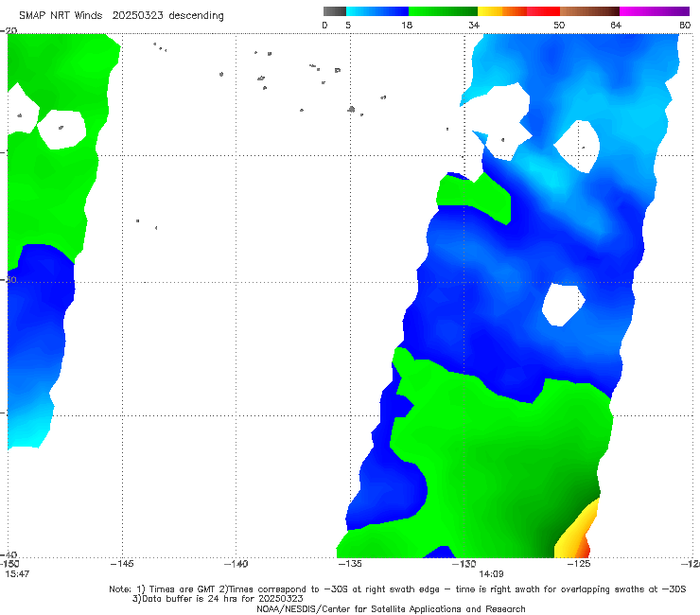Click the 'NOAA/NESDIS/Center for Satellite Applications and Research' credit

point(391,609)
